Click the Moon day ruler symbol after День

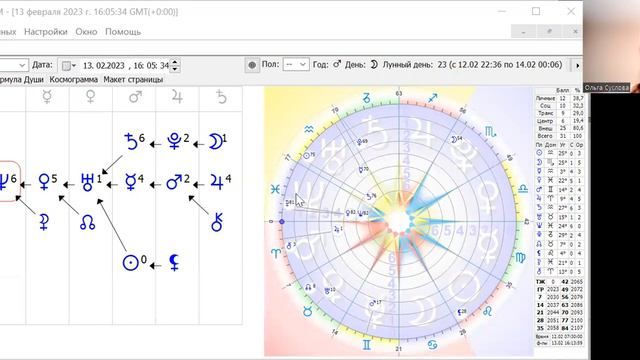tap(374, 64)
